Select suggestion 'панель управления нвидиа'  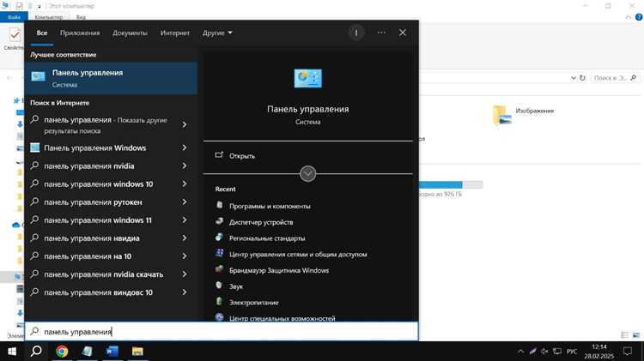coord(92,238)
